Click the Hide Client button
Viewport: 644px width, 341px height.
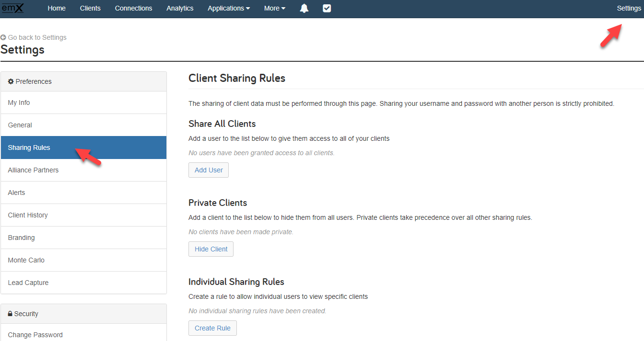211,249
